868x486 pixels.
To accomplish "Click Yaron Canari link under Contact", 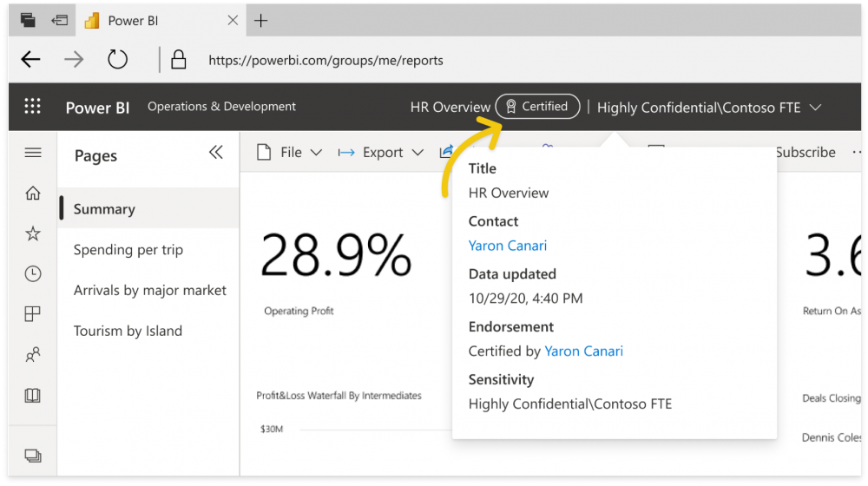I will pos(508,246).
